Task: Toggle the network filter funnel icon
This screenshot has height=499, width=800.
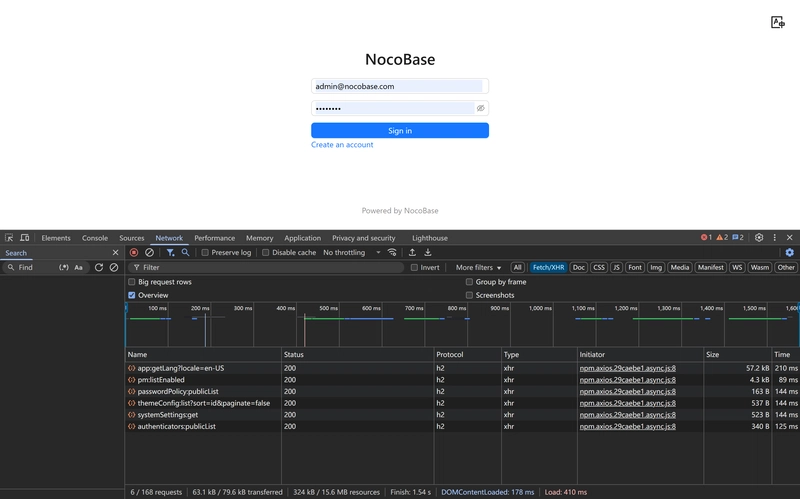Action: tap(170, 253)
